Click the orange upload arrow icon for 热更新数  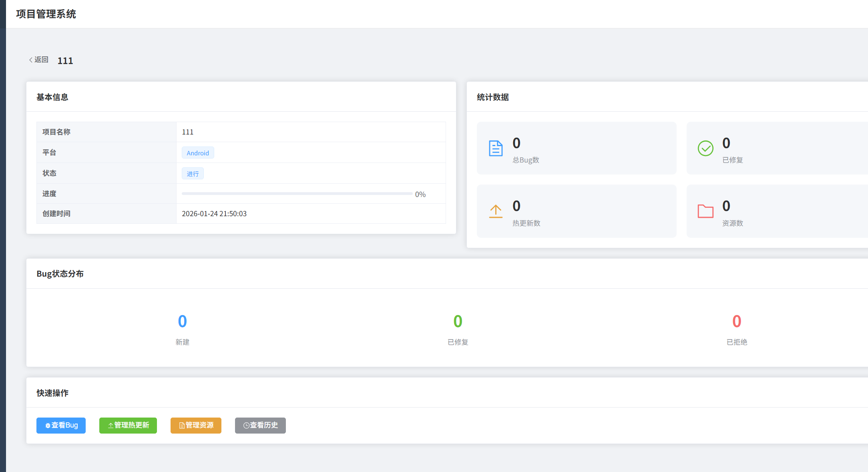[x=496, y=211]
